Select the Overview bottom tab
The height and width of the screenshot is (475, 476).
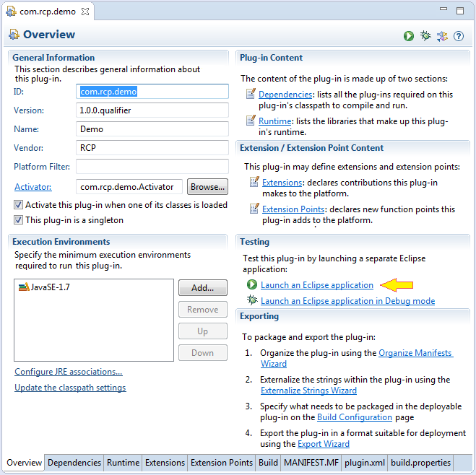click(24, 463)
